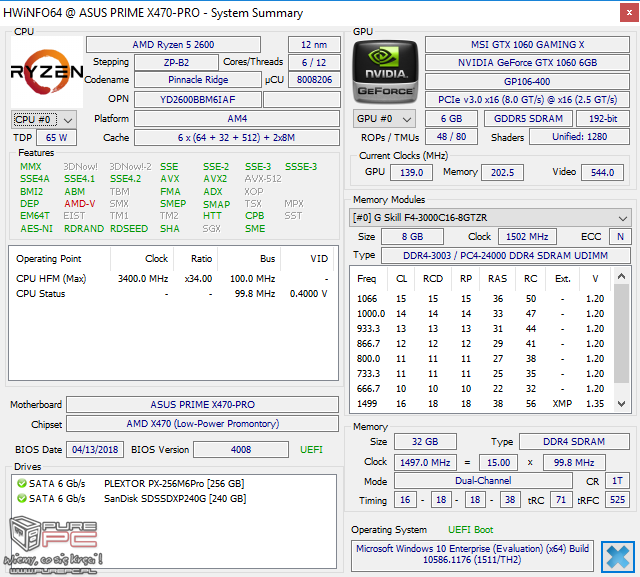The width and height of the screenshot is (640, 577).
Task: Click the memory timings scrollbar down arrow
Action: [x=621, y=404]
